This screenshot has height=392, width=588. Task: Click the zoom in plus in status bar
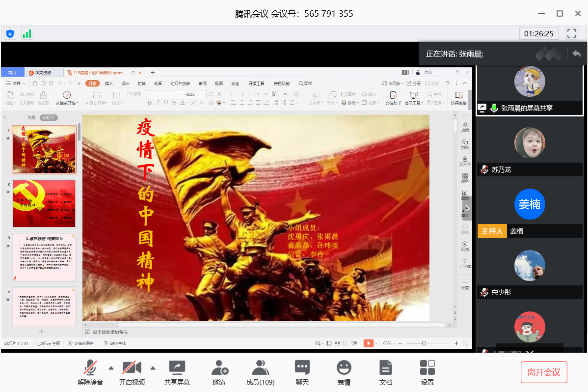click(x=456, y=343)
